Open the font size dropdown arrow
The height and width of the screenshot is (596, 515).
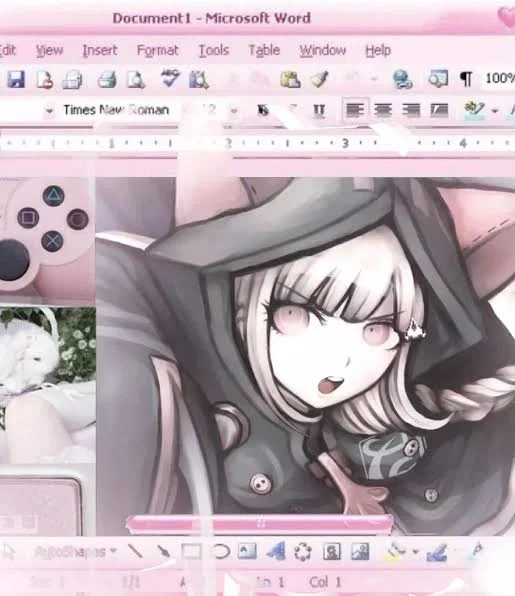234,111
